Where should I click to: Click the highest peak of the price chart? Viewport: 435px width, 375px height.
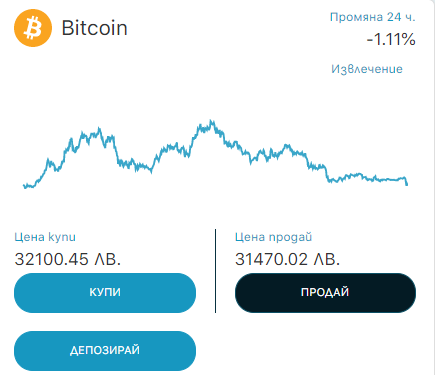[211, 122]
